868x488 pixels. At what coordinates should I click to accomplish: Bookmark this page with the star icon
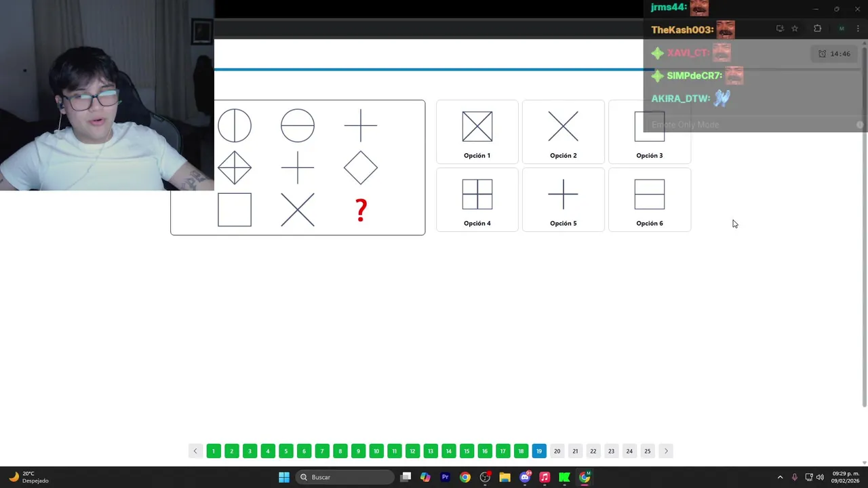tap(795, 28)
